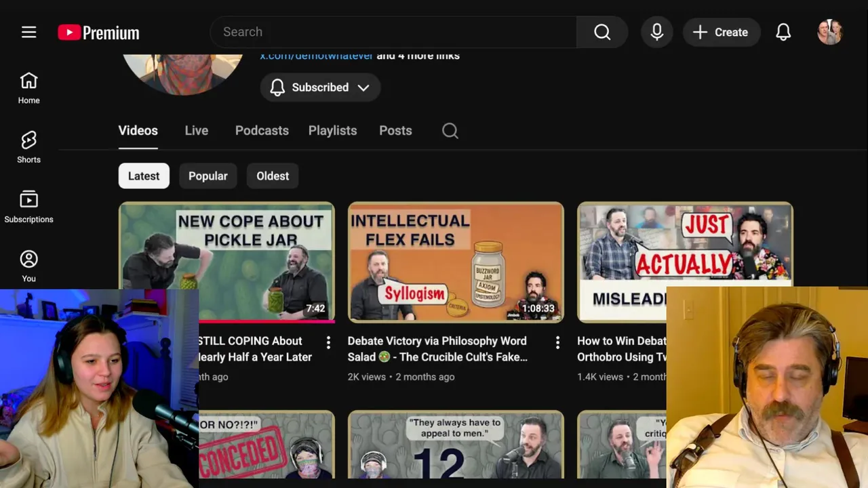Switch to the Playlists tab
Viewport: 868px width, 488px height.
[x=332, y=131]
